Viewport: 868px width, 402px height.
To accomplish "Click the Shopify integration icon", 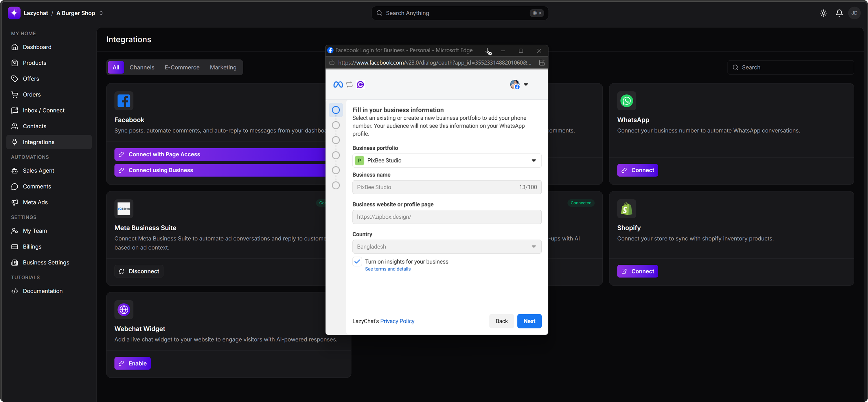I will tap(626, 209).
